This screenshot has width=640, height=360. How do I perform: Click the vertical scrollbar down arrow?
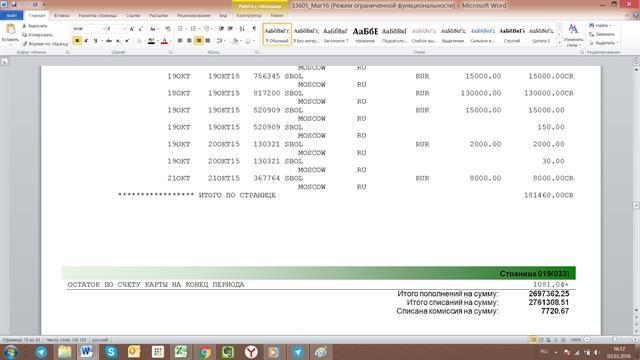point(636,310)
